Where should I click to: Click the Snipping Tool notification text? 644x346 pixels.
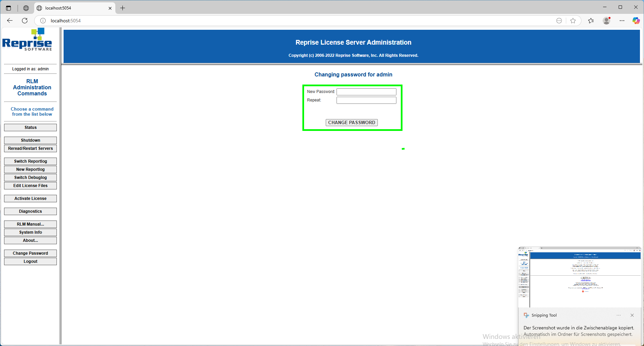coord(578,331)
